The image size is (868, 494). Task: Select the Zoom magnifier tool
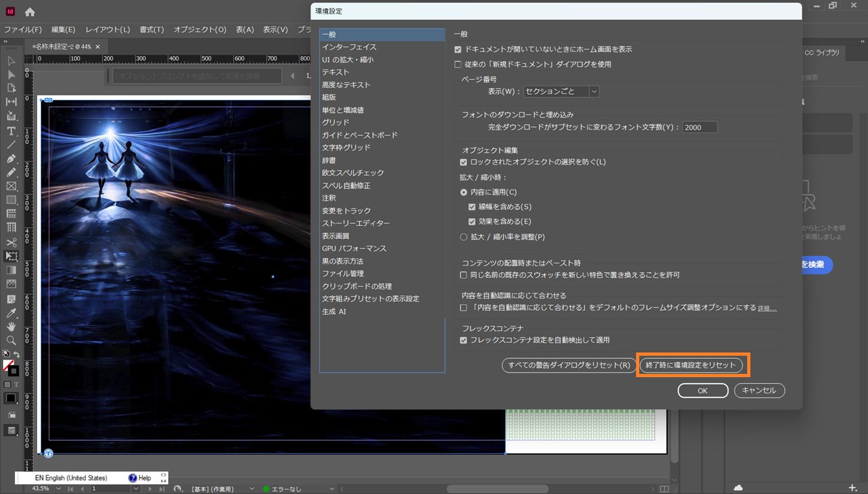click(x=11, y=340)
